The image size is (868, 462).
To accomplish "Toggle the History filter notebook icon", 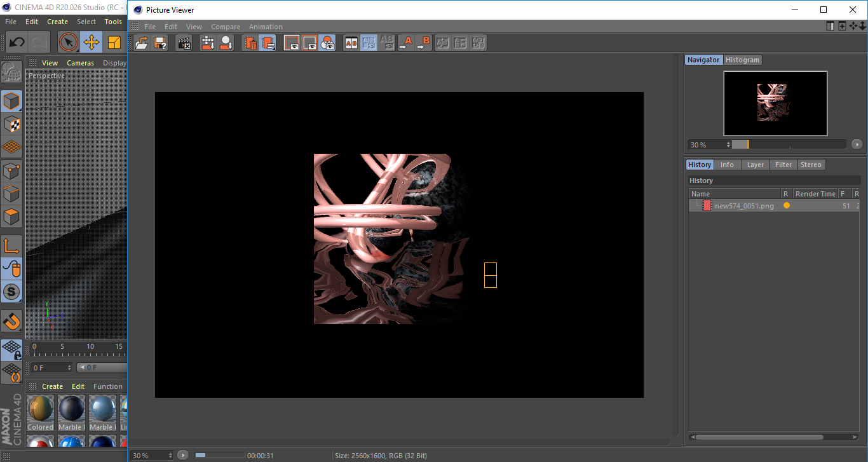I will [x=268, y=43].
